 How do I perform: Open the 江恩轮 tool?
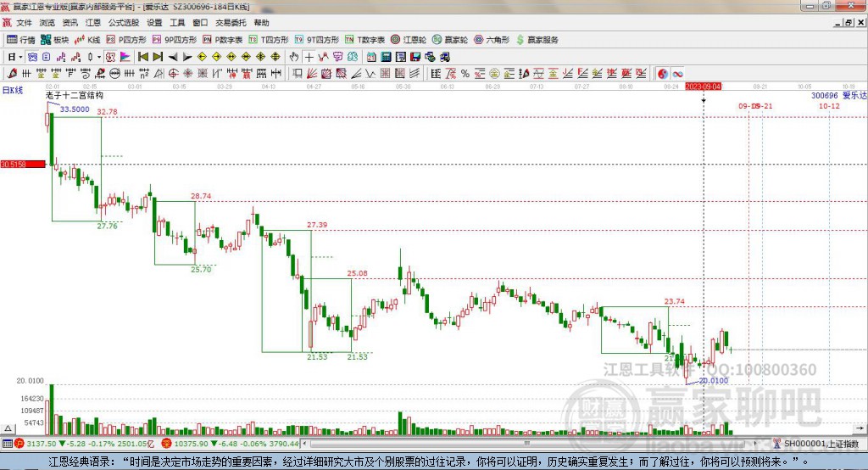409,40
